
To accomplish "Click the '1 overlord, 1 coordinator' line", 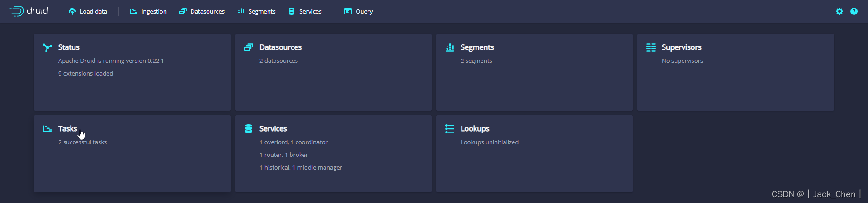I will pos(293,142).
